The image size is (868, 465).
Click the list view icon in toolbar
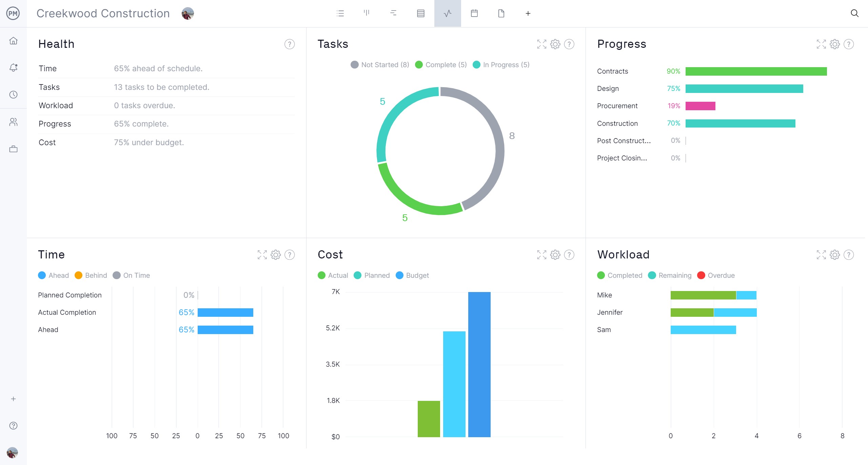[x=340, y=13]
